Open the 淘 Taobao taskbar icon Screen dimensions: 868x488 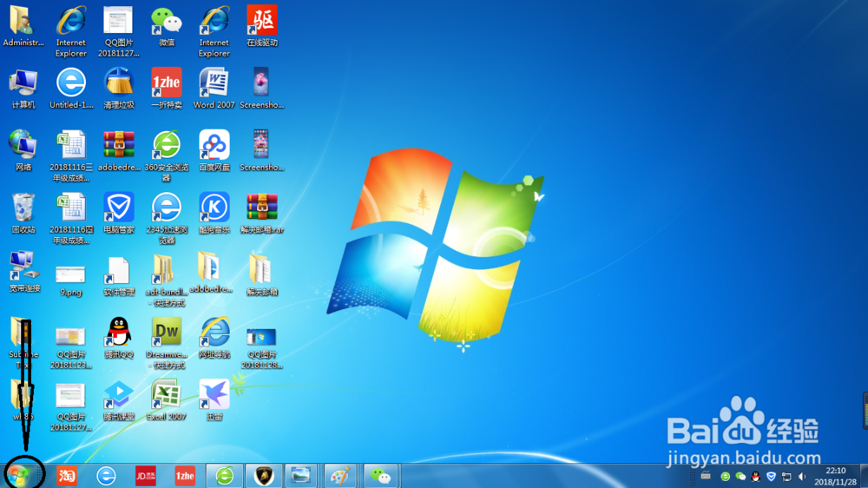click(67, 476)
